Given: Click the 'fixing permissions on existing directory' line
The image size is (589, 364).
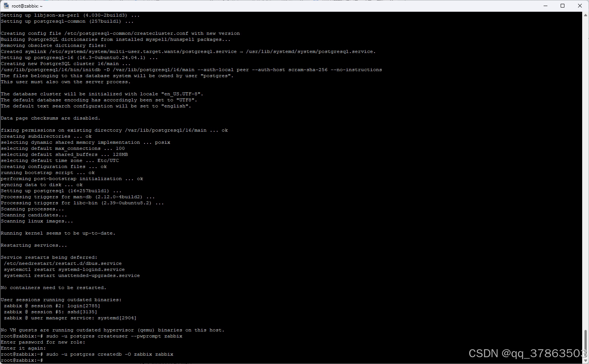Looking at the screenshot, I should pos(114,130).
